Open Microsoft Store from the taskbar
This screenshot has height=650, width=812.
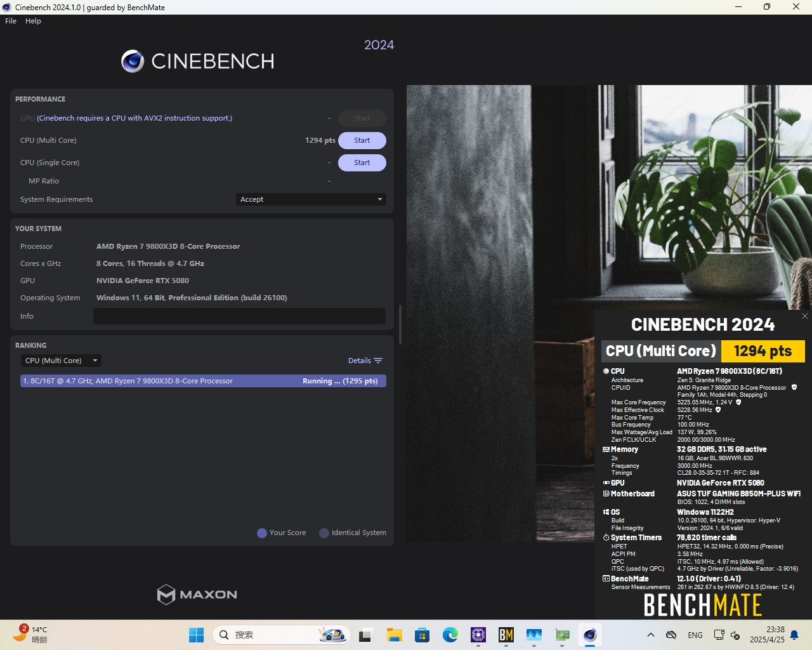pos(422,635)
